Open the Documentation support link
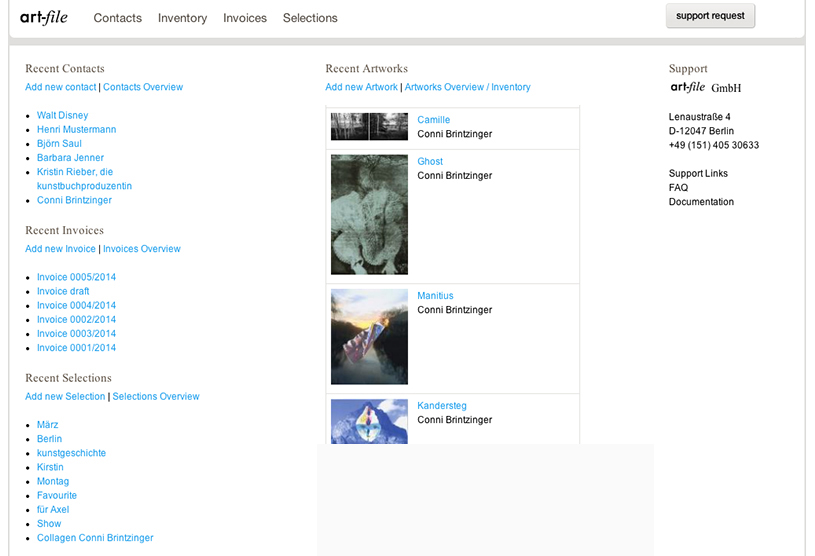Screen dimensions: 815x556 (x=701, y=202)
